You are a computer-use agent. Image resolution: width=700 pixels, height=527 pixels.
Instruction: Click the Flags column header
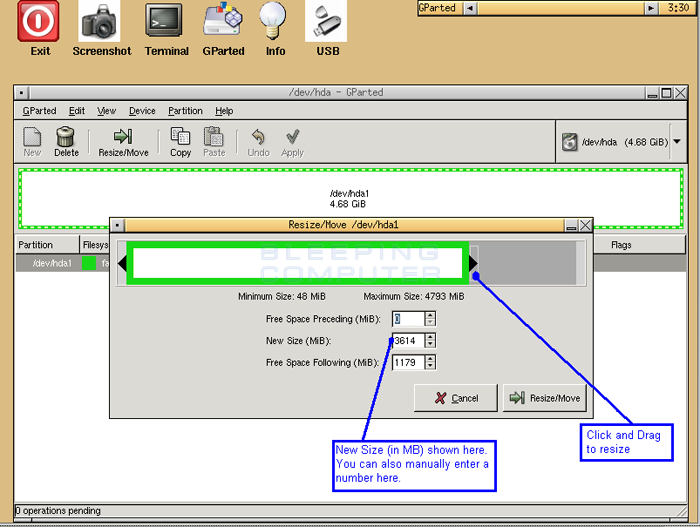click(x=639, y=245)
